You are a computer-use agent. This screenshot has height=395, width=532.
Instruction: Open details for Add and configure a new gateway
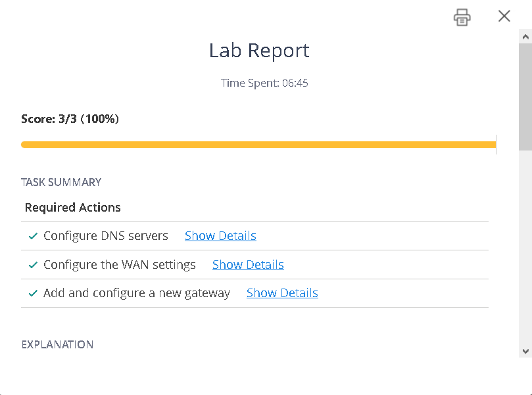[282, 293]
